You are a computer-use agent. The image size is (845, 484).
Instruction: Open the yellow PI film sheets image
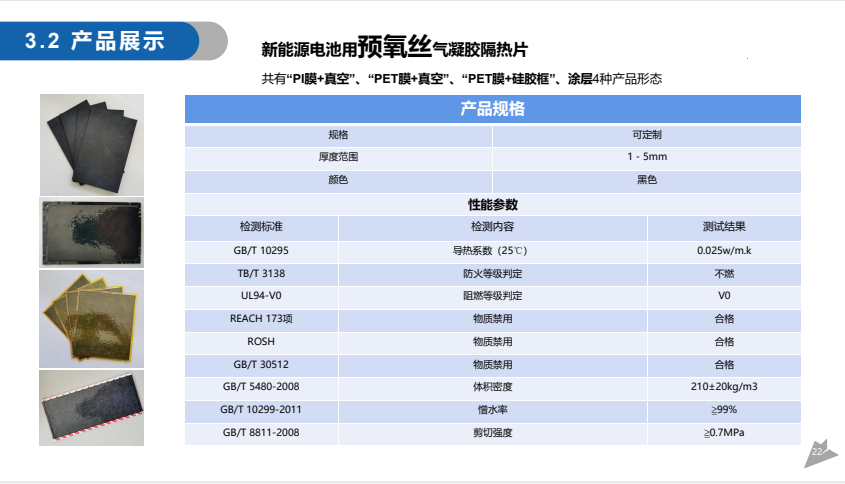(91, 318)
